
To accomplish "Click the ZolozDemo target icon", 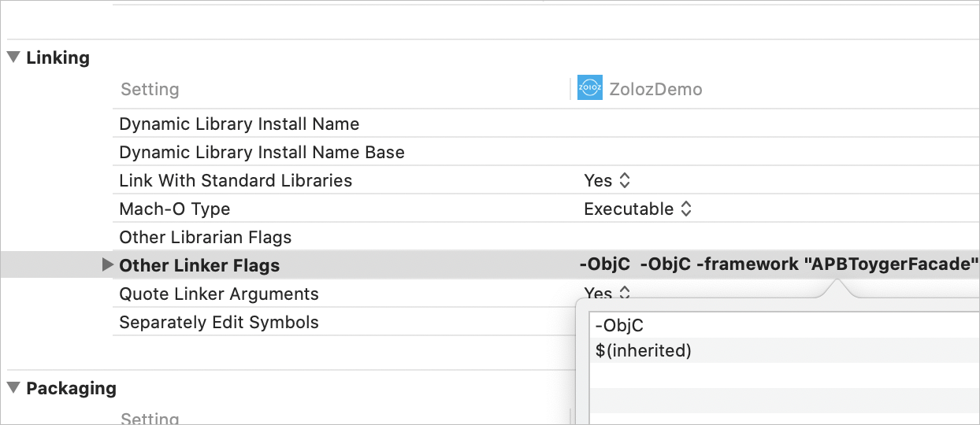I will pyautogui.click(x=590, y=89).
